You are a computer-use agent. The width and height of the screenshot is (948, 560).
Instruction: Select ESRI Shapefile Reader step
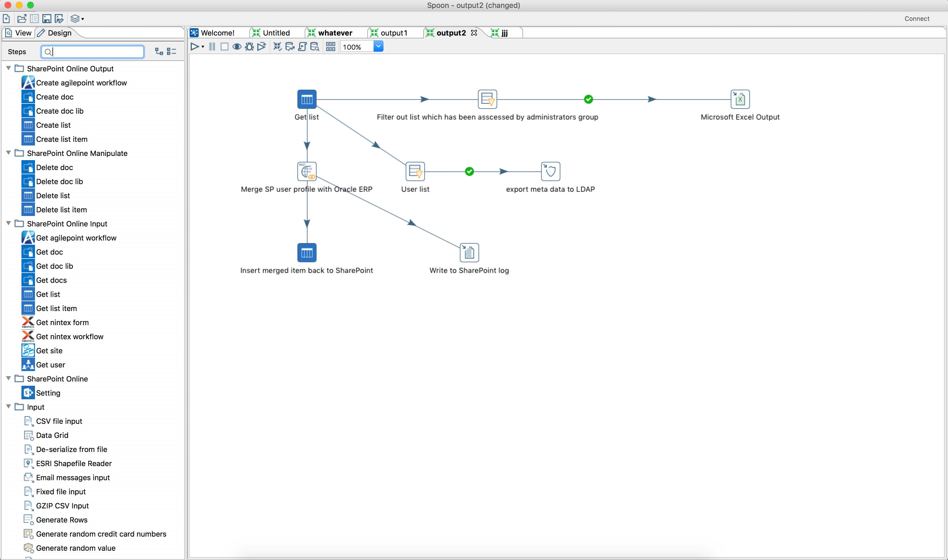coord(68,463)
